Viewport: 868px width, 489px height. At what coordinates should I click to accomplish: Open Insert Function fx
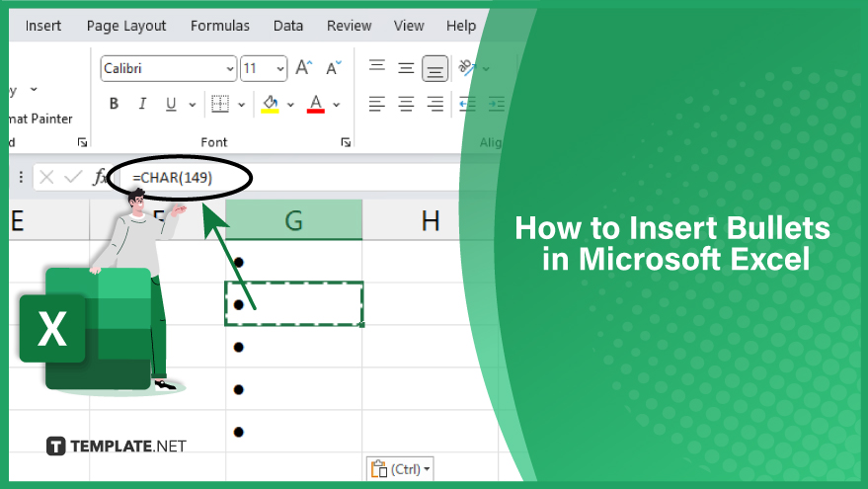tap(100, 177)
